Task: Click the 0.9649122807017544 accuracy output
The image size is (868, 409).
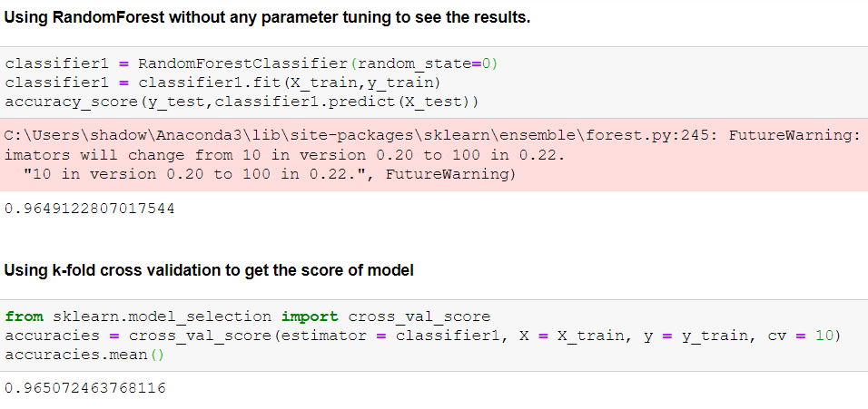Action: click(x=90, y=209)
